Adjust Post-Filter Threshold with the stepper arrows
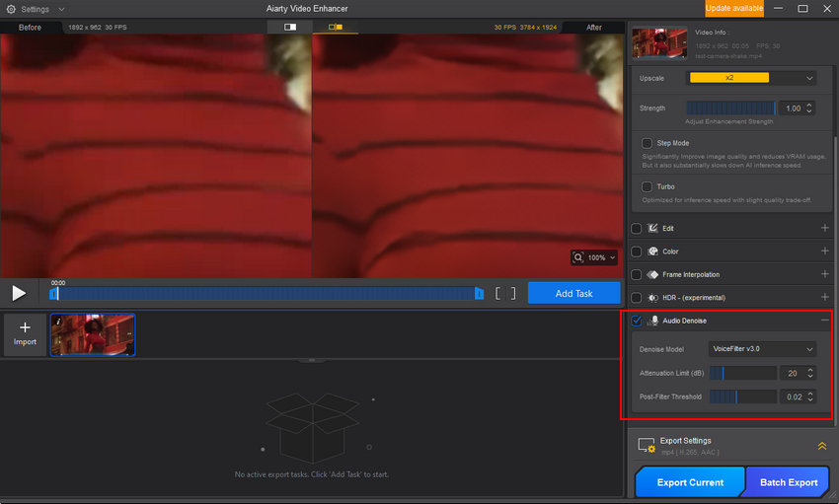The image size is (839, 504). (x=810, y=396)
